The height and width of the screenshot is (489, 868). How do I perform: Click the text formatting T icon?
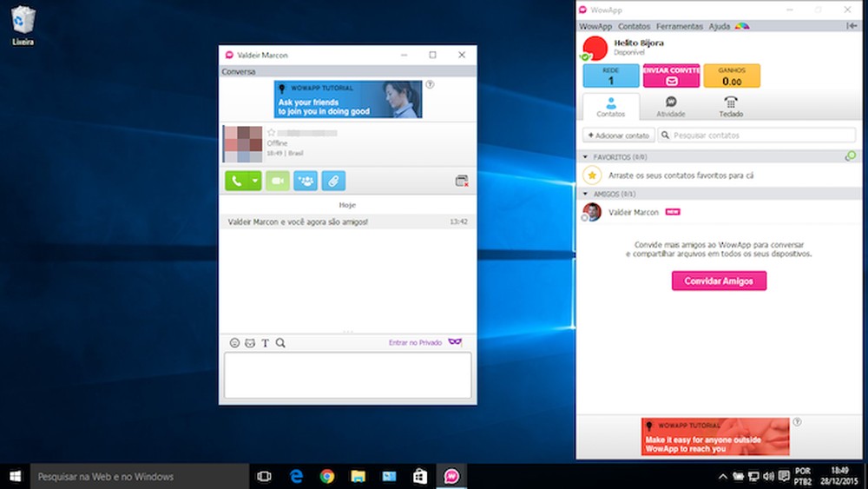point(266,343)
